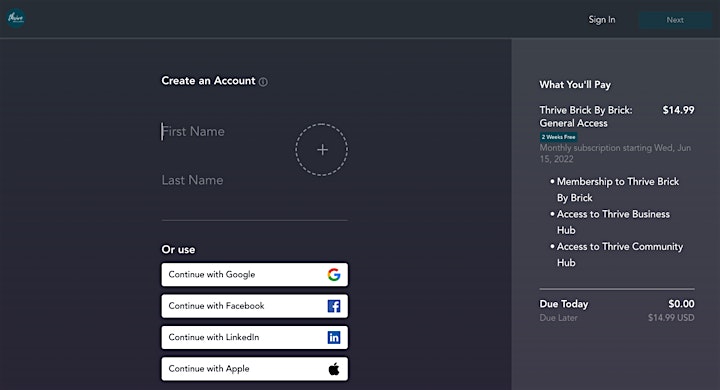
Task: Continue with Google
Action: point(254,275)
